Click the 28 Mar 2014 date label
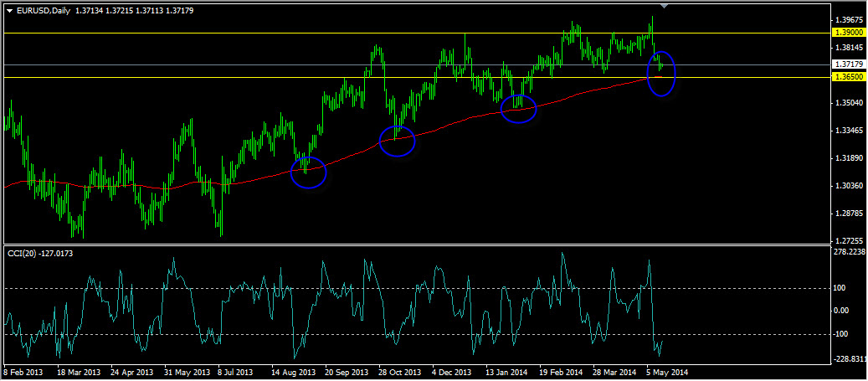 click(614, 372)
